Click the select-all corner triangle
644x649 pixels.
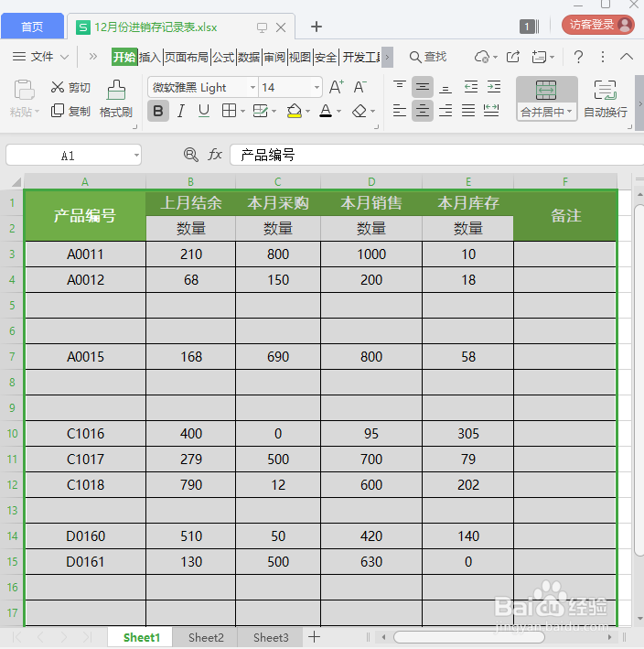16,182
